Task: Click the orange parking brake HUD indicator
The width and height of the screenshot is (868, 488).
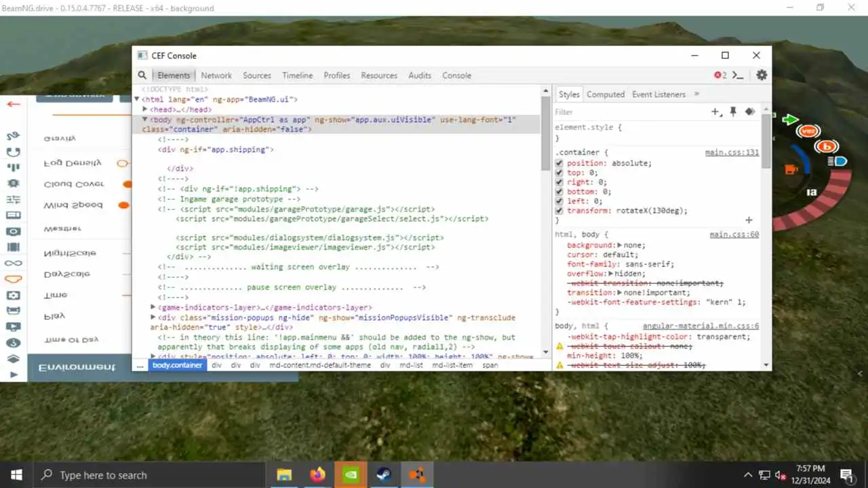Action: 826,146
